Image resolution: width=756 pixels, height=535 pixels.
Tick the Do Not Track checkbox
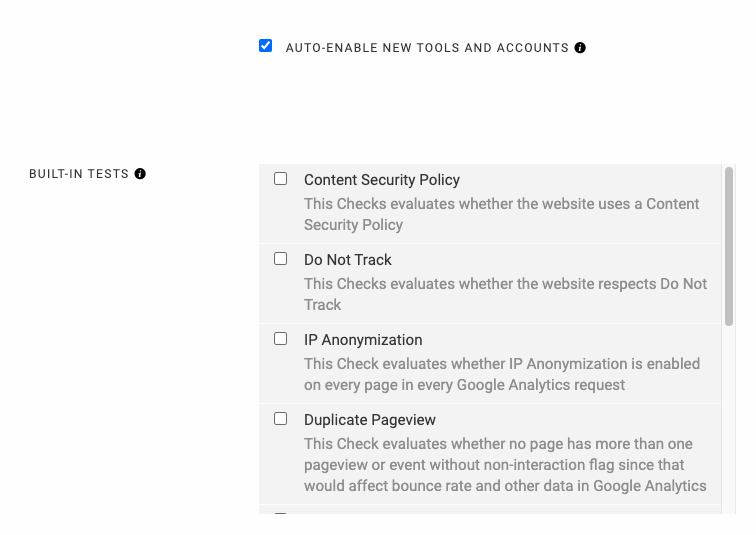point(281,259)
